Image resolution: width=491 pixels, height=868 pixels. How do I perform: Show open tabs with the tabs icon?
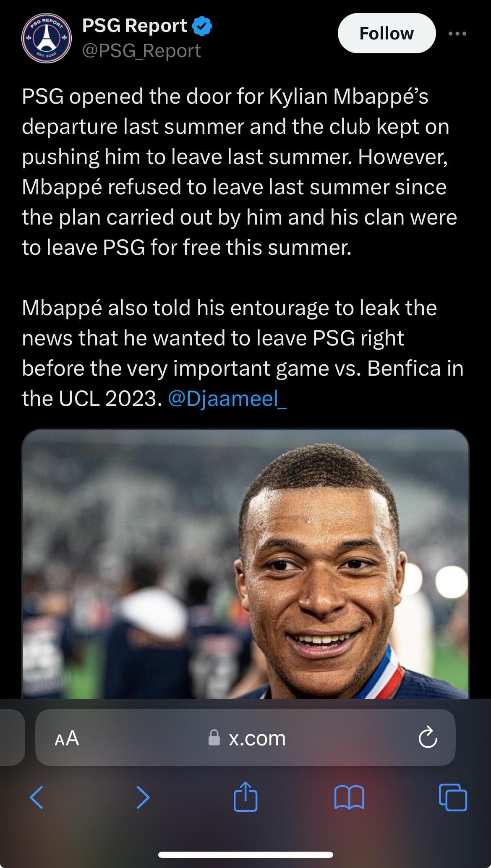(x=453, y=797)
